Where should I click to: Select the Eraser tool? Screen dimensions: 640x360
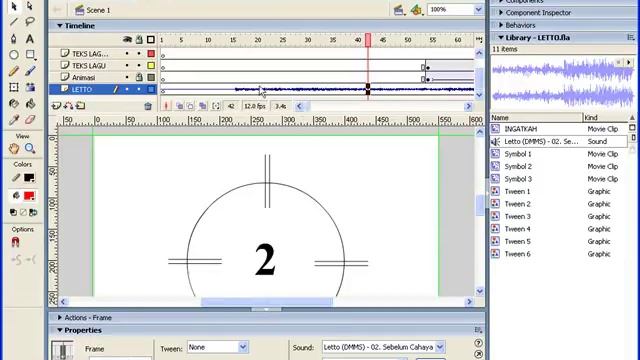pyautogui.click(x=30, y=120)
